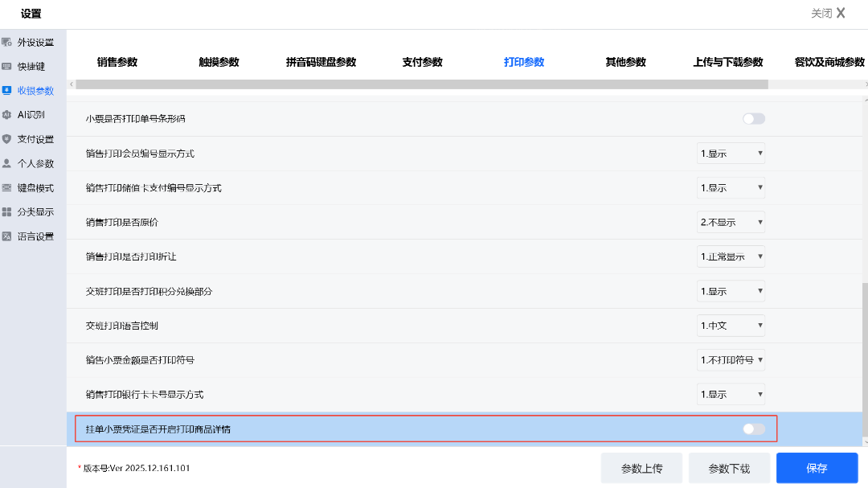Click the 个人参数 person icon
The image size is (868, 488).
click(x=7, y=163)
